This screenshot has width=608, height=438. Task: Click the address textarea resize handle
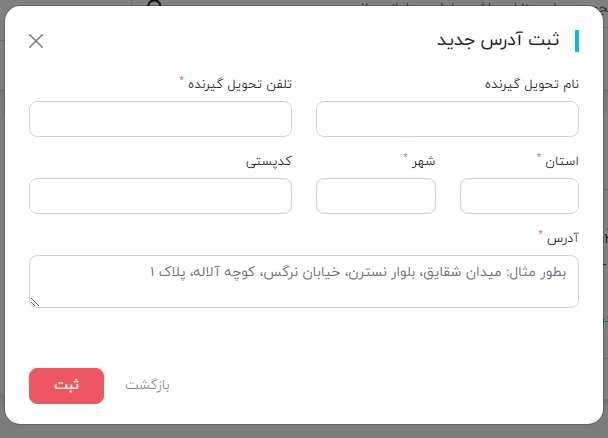click(x=35, y=302)
